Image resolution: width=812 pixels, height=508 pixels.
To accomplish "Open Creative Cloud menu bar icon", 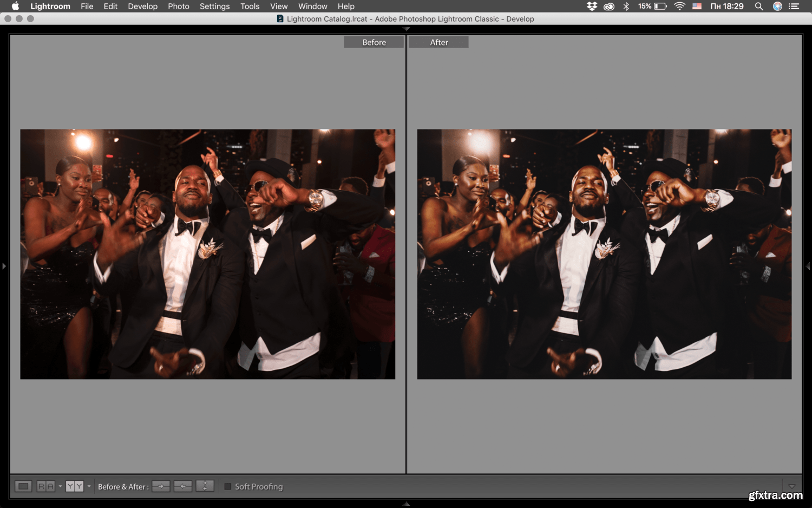I will pos(609,6).
